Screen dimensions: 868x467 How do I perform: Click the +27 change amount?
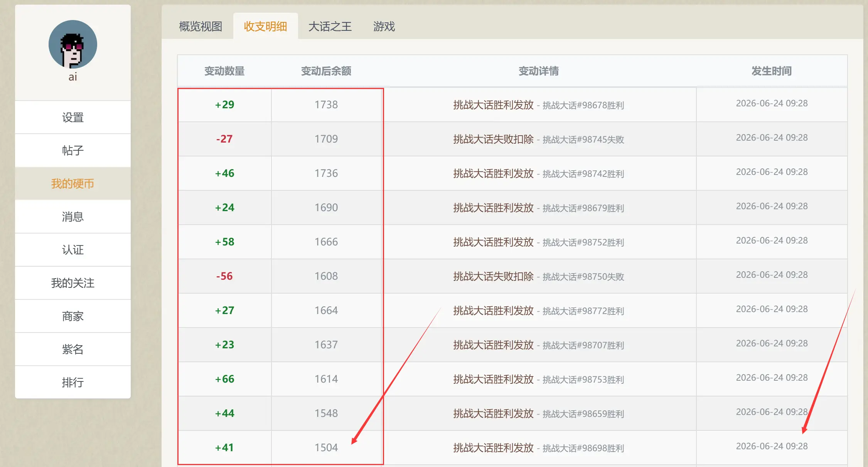coord(224,310)
